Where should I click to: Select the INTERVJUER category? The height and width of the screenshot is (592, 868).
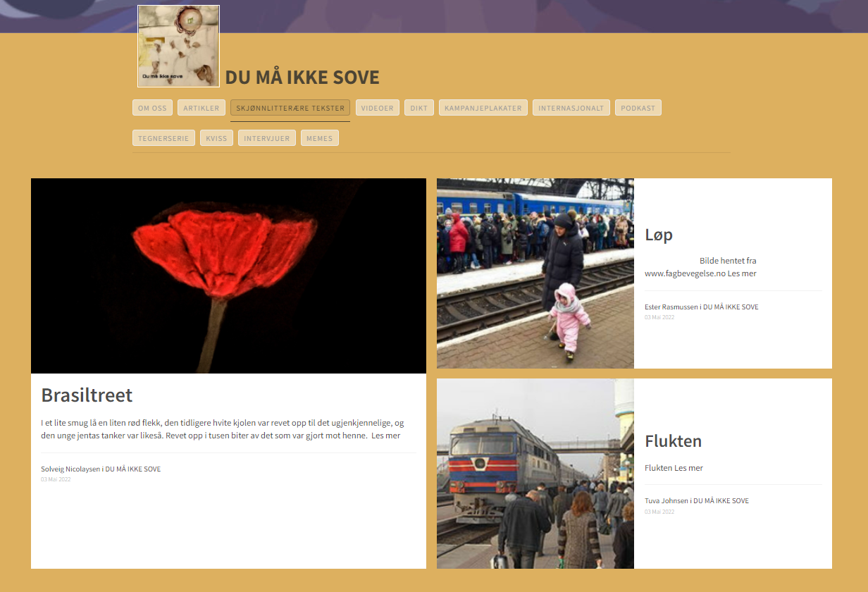[267, 138]
